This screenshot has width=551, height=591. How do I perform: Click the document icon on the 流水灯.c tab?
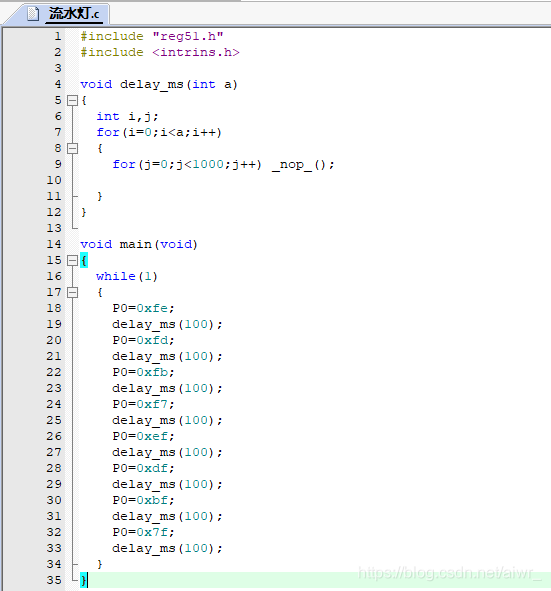pos(33,14)
